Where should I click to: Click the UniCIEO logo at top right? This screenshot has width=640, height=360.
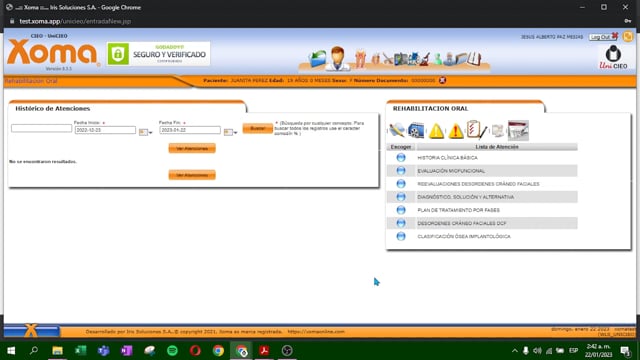[x=613, y=57]
